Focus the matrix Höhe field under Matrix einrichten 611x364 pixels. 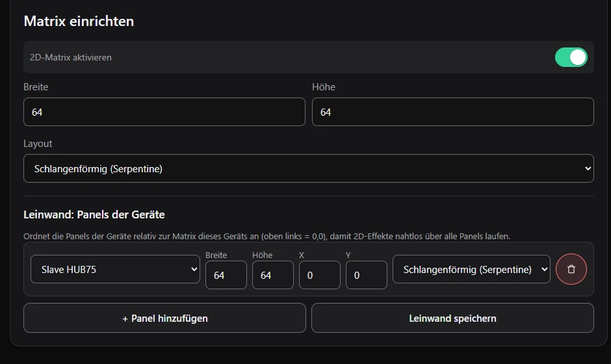point(452,112)
